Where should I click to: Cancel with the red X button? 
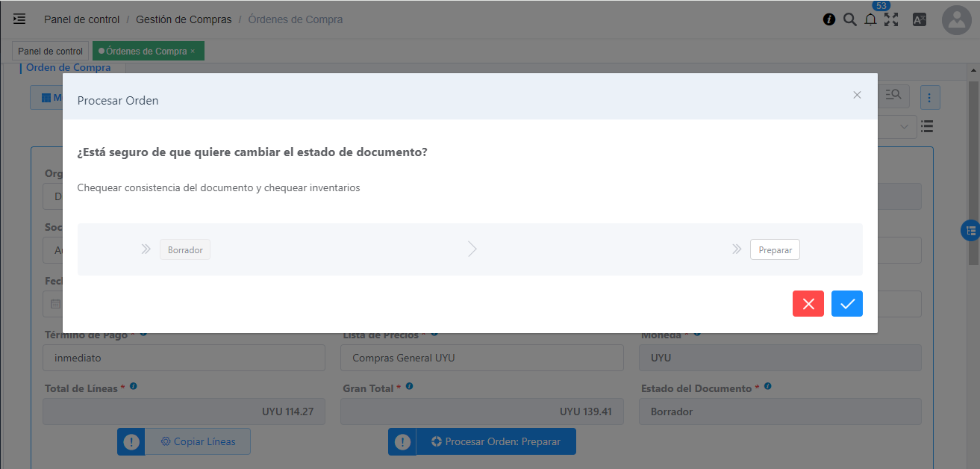click(808, 303)
